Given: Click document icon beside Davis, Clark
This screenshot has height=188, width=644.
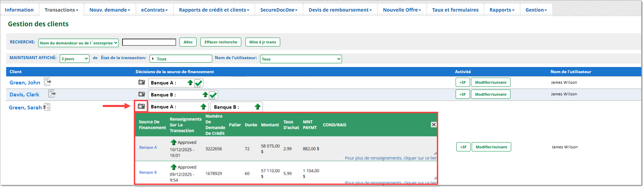Looking at the screenshot, I should point(52,93).
